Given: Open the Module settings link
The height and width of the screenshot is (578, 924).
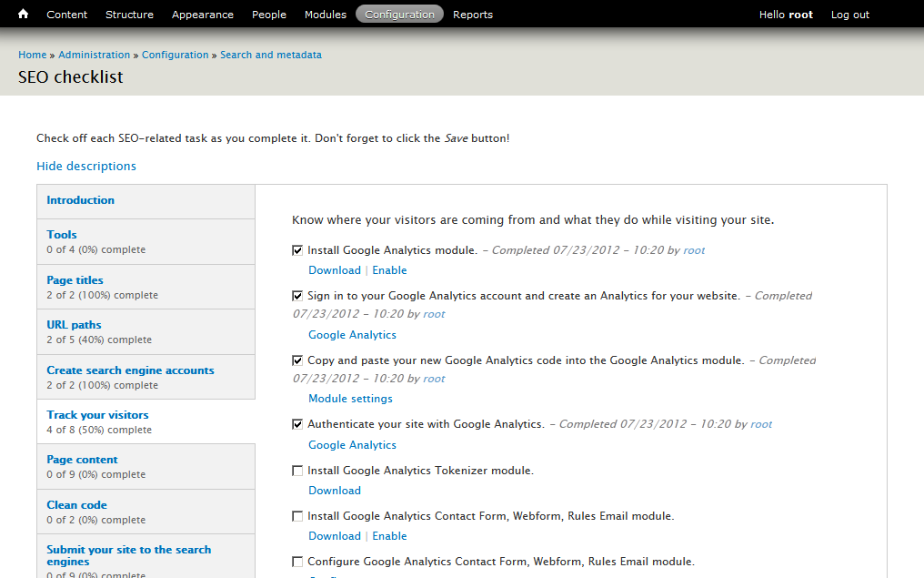Looking at the screenshot, I should [350, 399].
